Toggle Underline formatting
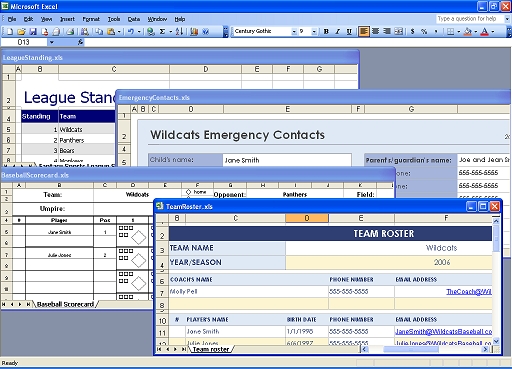The height and width of the screenshot is (369, 512). (x=349, y=31)
